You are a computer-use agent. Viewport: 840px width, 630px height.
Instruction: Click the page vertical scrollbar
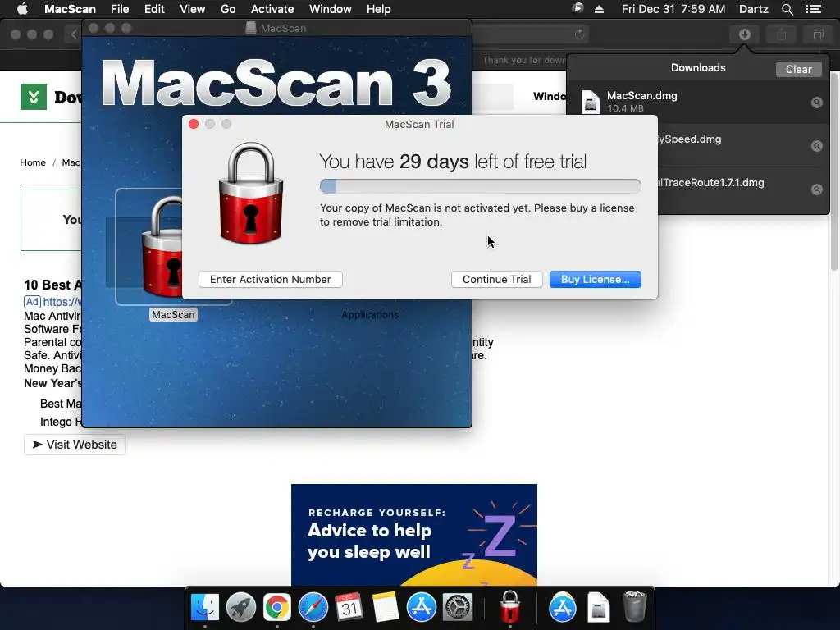pos(834,171)
